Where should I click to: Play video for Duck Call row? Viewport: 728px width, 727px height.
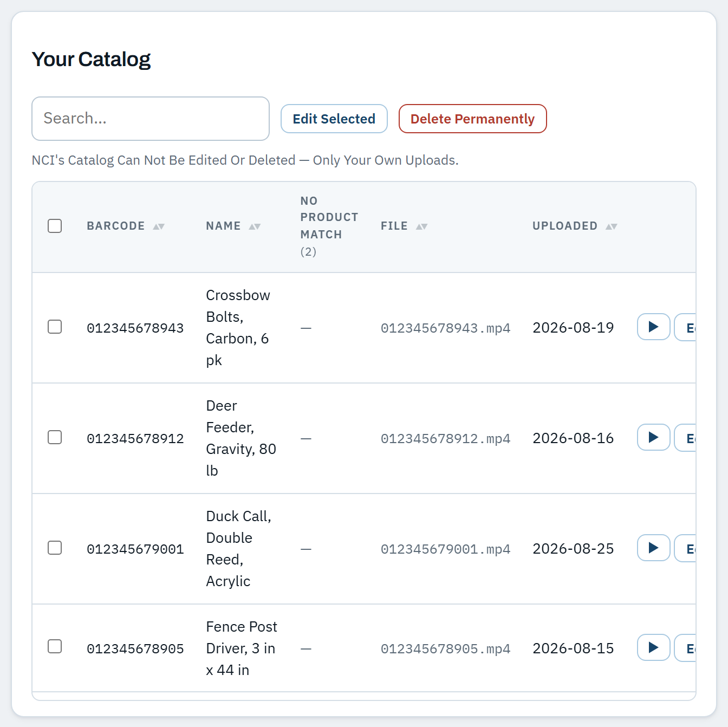point(654,548)
